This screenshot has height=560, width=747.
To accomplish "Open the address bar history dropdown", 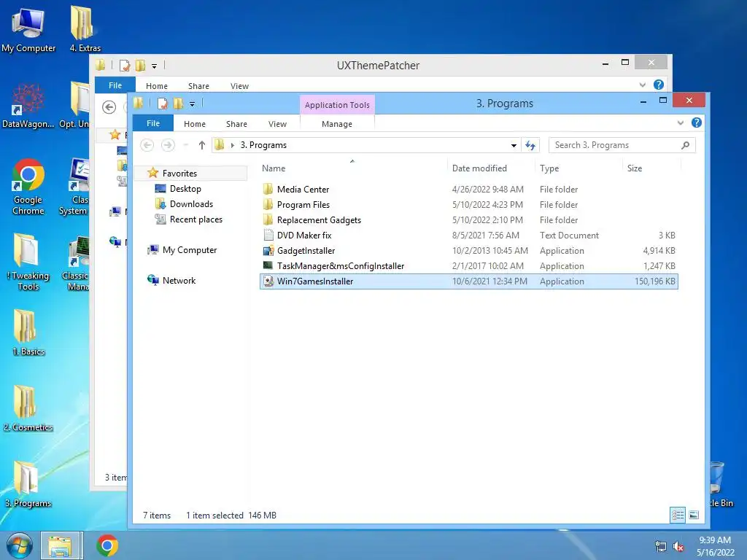I will click(514, 145).
